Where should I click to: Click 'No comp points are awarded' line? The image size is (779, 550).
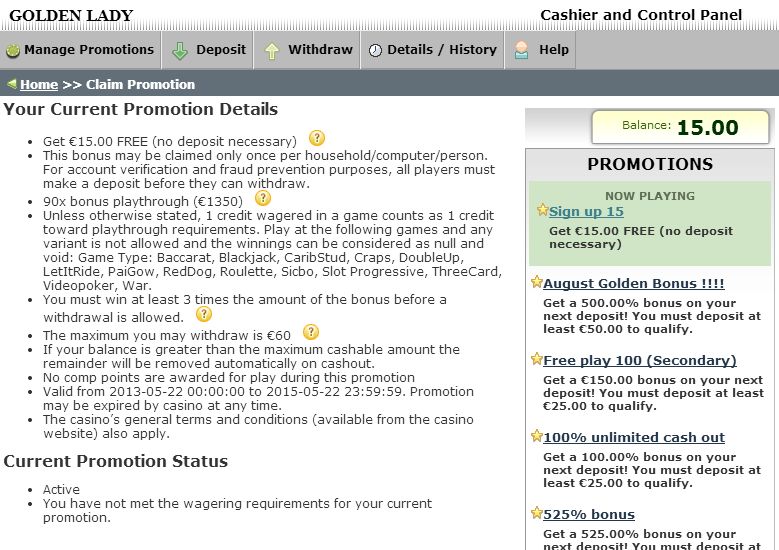coord(229,378)
